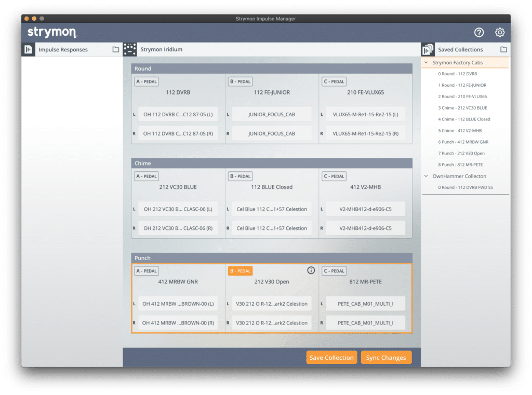Select the Chime section header
This screenshot has height=395, width=532.
pos(272,163)
